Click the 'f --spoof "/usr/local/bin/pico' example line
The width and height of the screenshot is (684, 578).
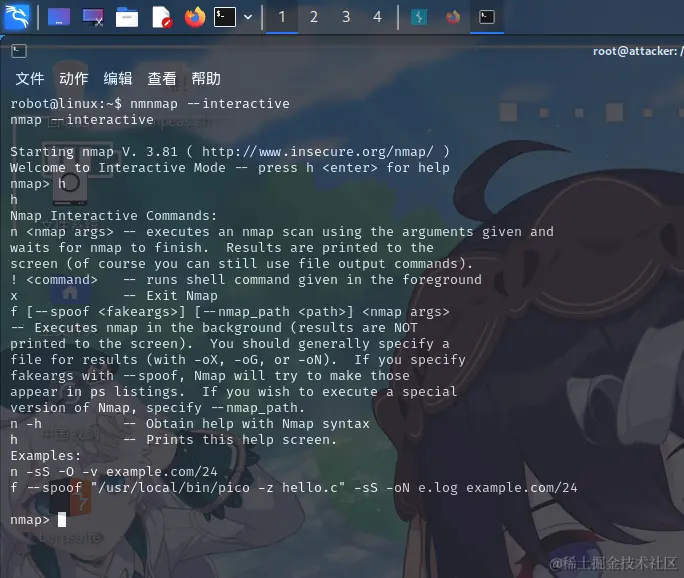(x=294, y=488)
